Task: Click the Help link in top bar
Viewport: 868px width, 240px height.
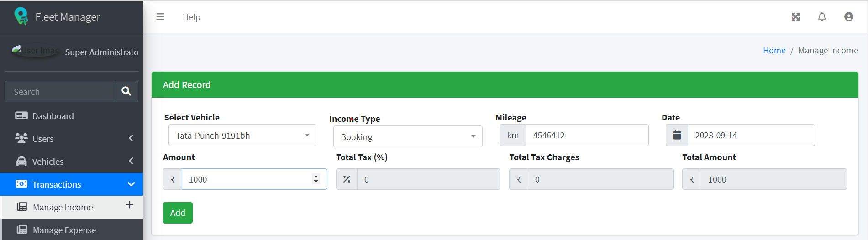Action: pyautogui.click(x=191, y=17)
